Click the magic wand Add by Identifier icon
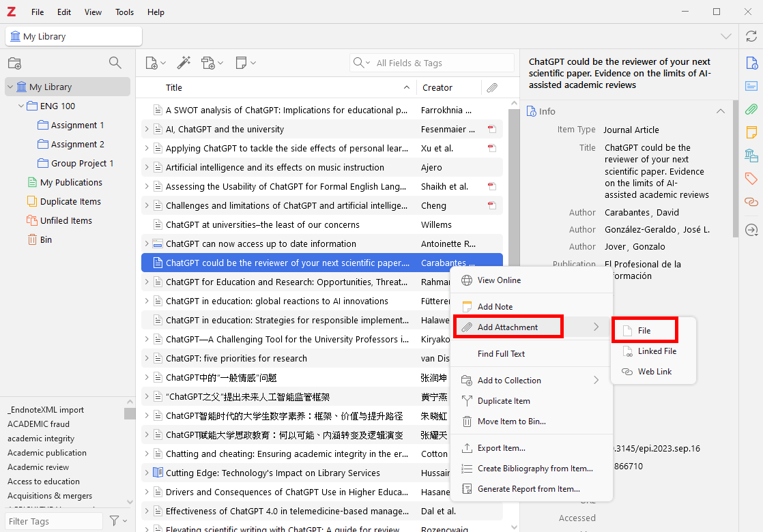 click(184, 63)
